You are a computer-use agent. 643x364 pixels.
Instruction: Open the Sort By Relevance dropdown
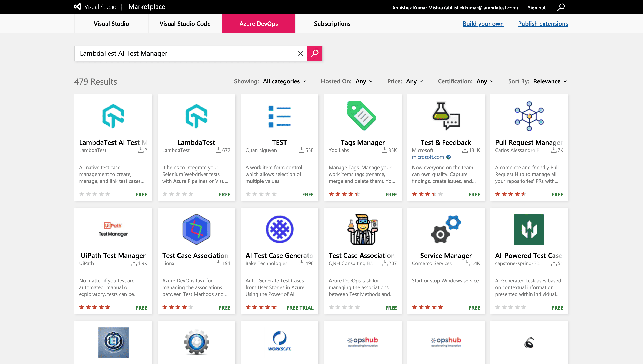(550, 81)
